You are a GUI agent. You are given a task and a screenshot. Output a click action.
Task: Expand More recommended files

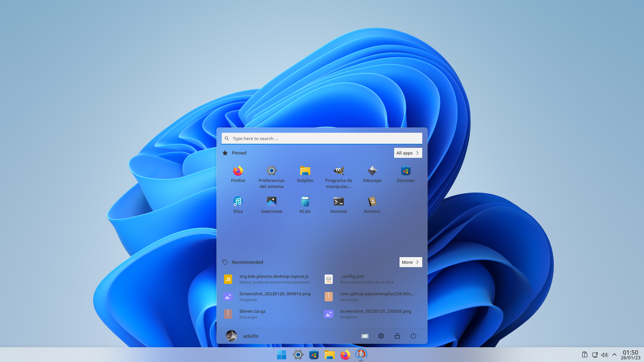(x=411, y=262)
